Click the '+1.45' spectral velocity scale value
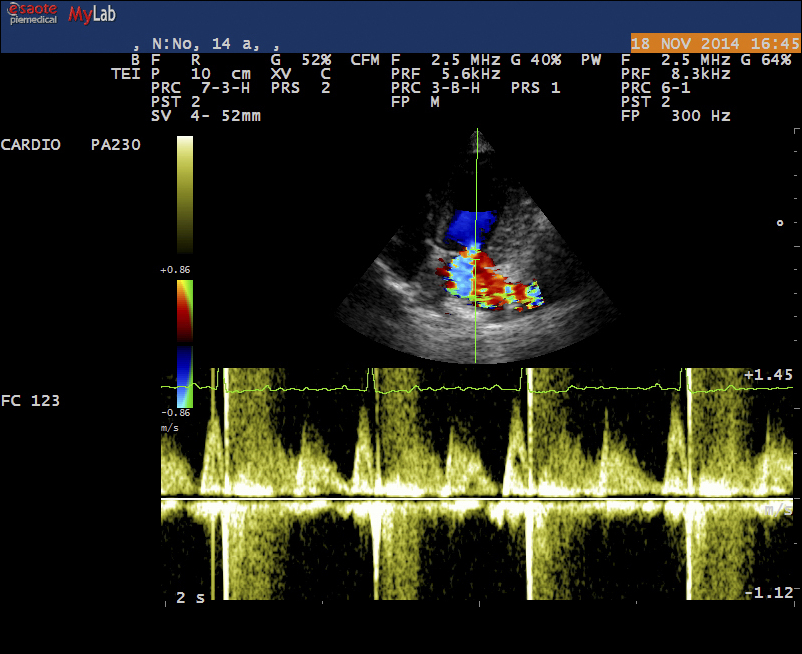The height and width of the screenshot is (654, 802). point(768,375)
